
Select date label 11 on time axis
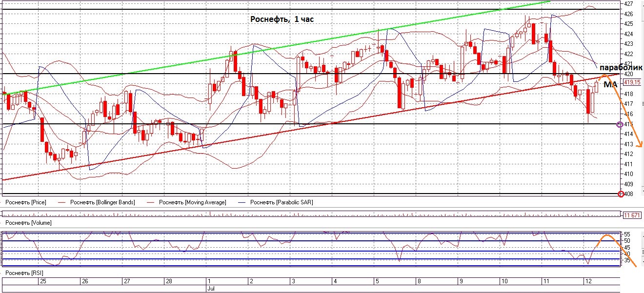(x=545, y=282)
